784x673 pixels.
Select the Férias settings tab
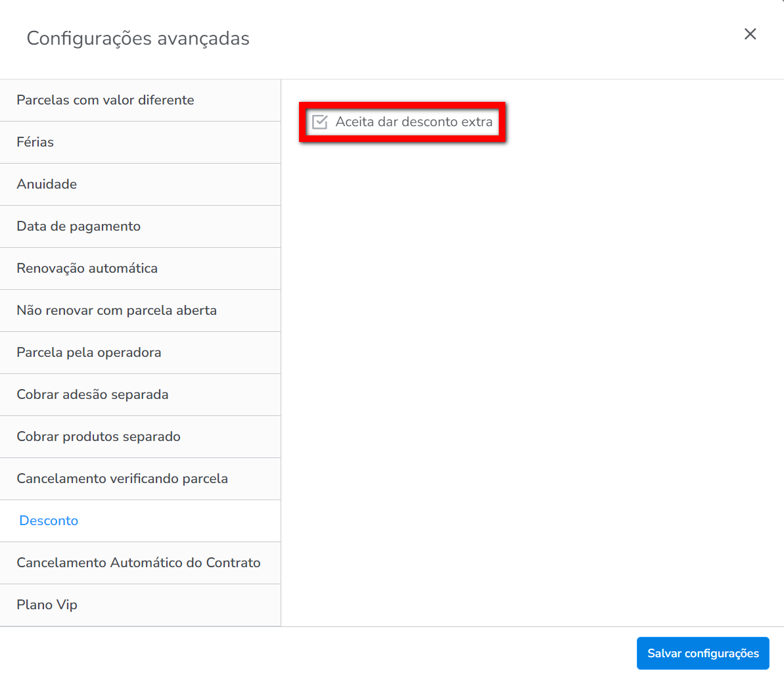(x=35, y=142)
